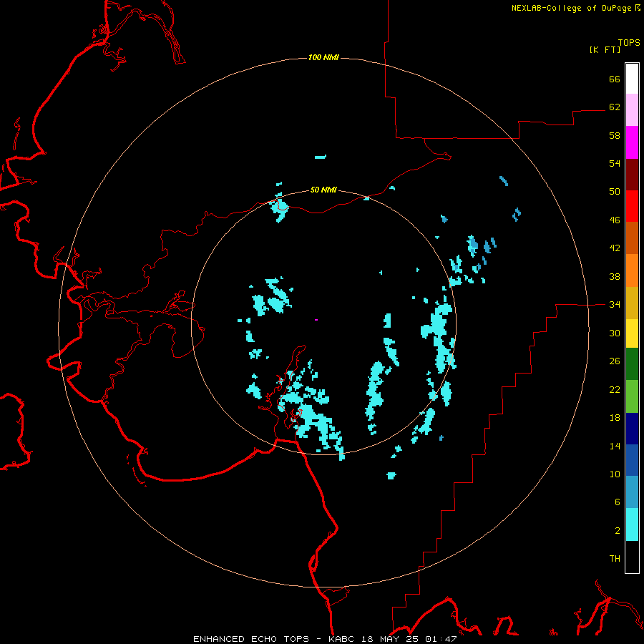The image size is (644, 644).
Task: Click the 58 legend value
Action: click(615, 135)
